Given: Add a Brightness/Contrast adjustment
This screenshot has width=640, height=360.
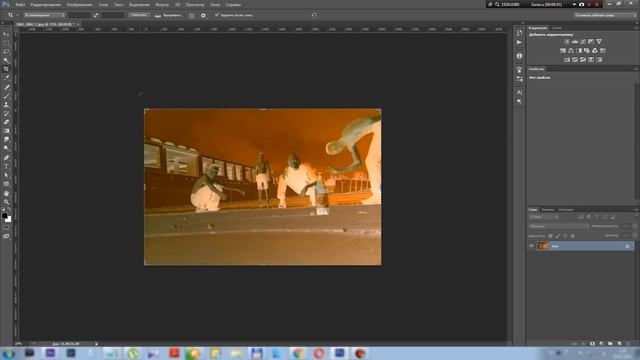Looking at the screenshot, I should pos(567,42).
